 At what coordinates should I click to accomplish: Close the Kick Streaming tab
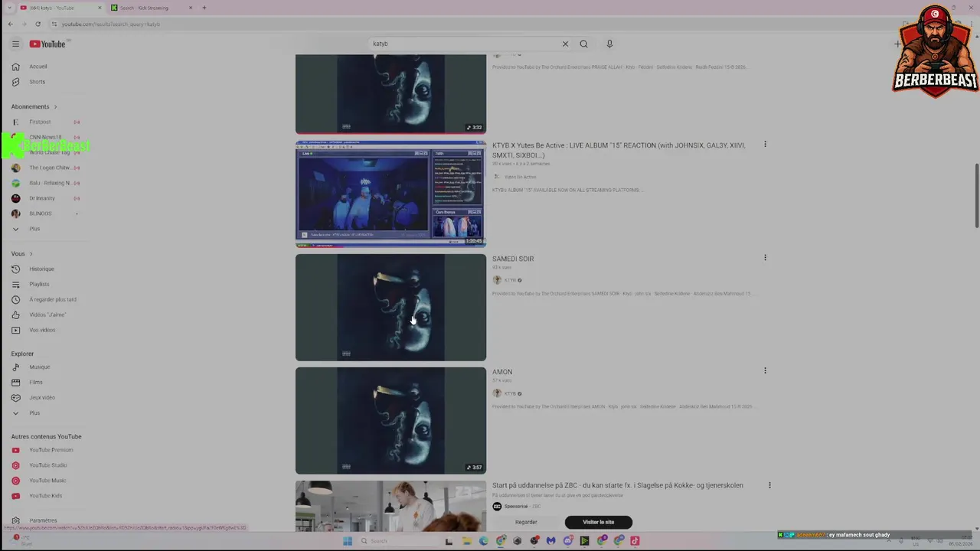[191, 8]
